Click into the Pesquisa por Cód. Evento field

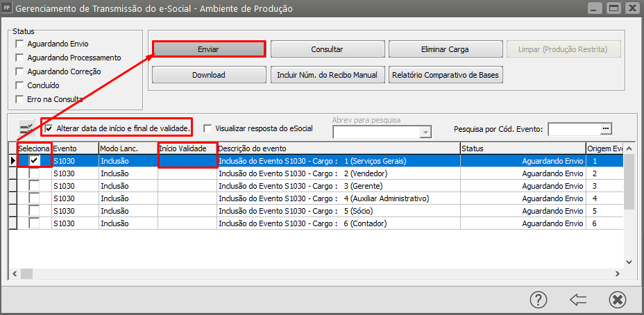pyautogui.click(x=573, y=128)
